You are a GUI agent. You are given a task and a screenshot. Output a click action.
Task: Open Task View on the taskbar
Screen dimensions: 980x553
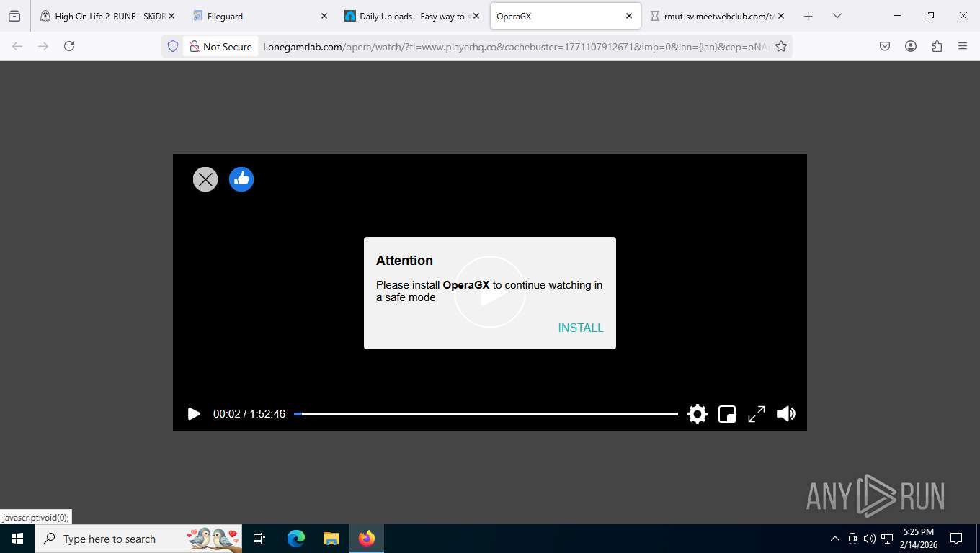259,539
